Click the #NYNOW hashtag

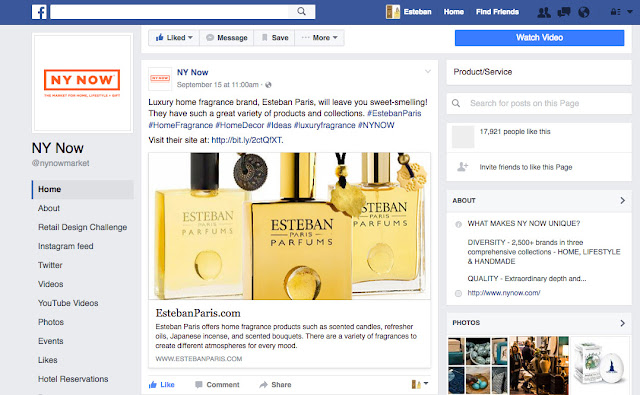point(376,125)
